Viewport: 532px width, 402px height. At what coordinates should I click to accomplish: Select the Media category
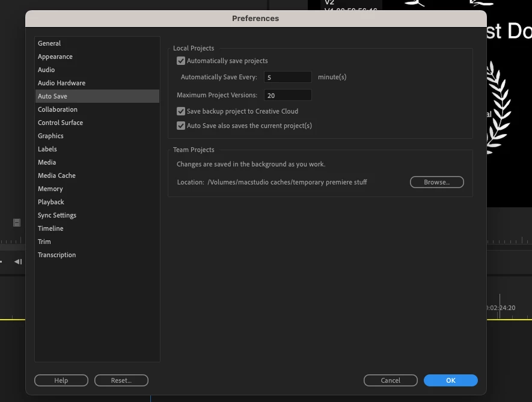click(97, 162)
